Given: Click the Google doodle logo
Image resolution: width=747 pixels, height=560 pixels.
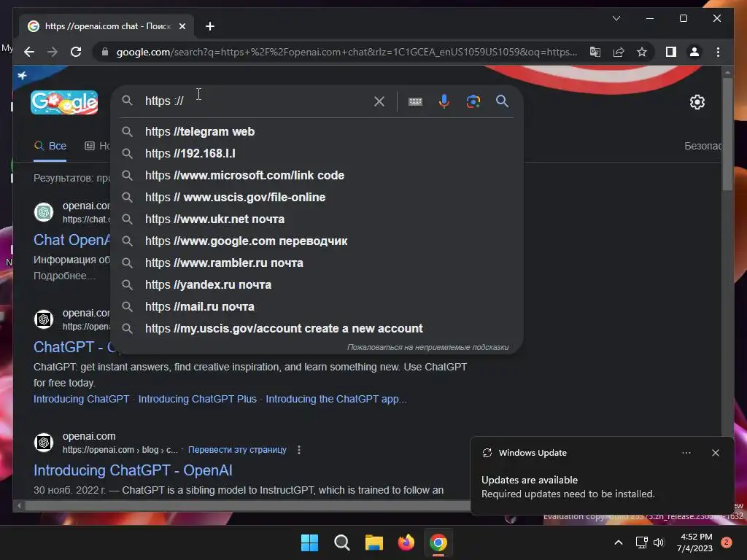Looking at the screenshot, I should click(64, 102).
